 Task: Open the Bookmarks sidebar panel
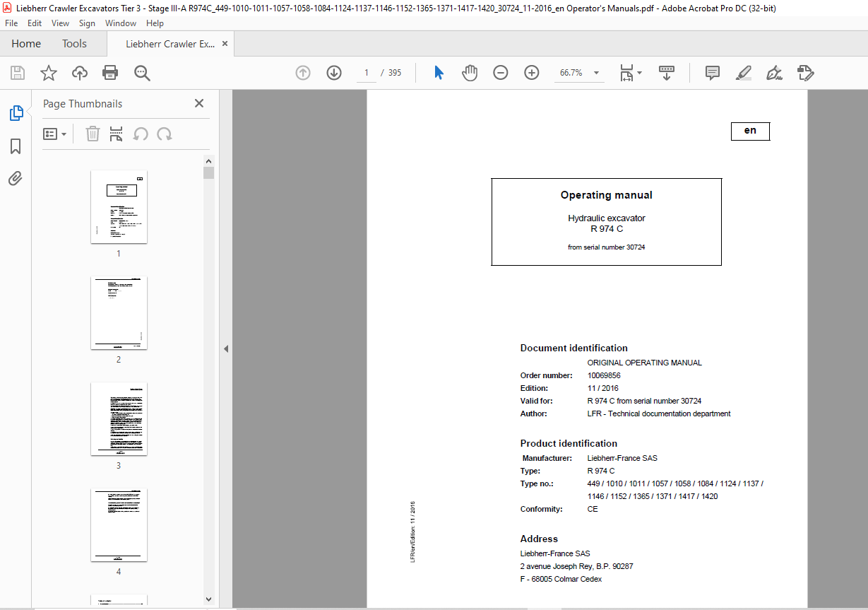[x=16, y=146]
